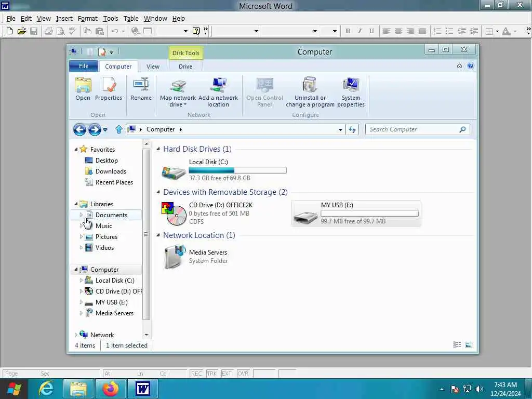Toggle Numbering list in Word toolbar

click(x=437, y=31)
